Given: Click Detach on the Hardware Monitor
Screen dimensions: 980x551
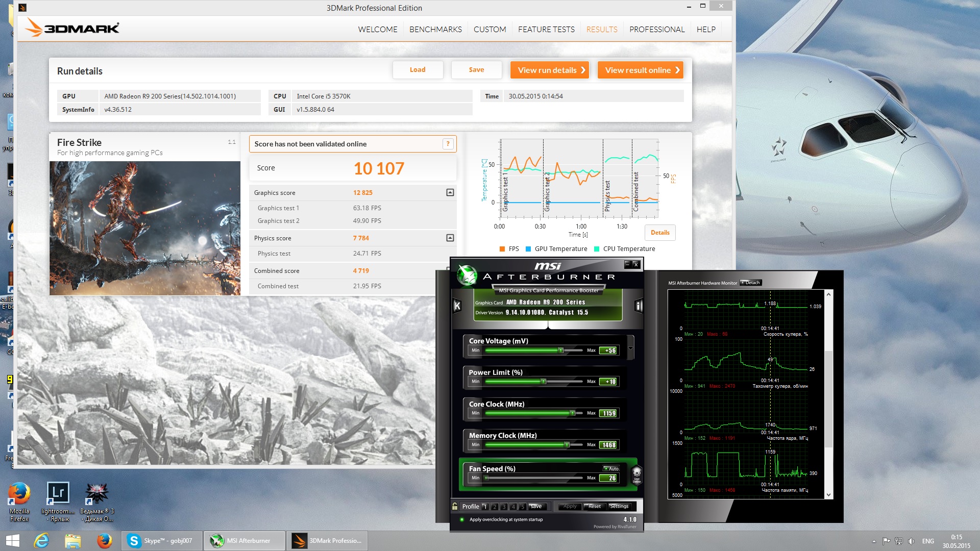Looking at the screenshot, I should pos(751,283).
